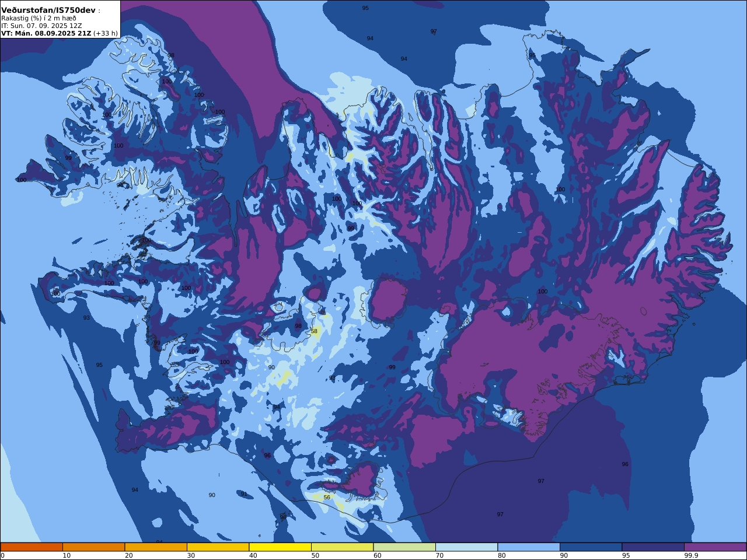Image resolution: width=747 pixels, height=560 pixels.
Task: Select the navy 95–99.9 legend swatch
Action: tap(653, 547)
